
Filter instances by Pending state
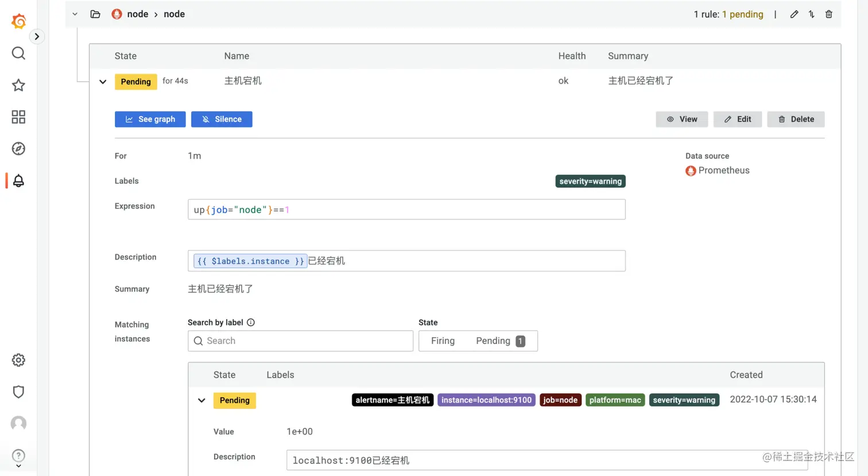[501, 341]
